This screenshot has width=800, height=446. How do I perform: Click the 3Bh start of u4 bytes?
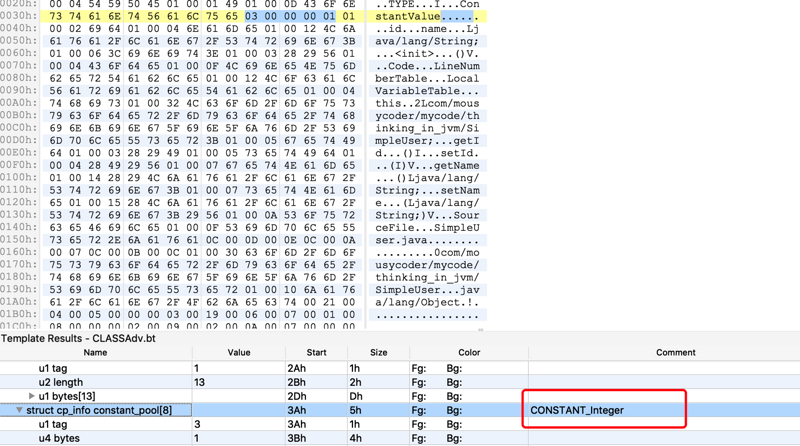[296, 438]
